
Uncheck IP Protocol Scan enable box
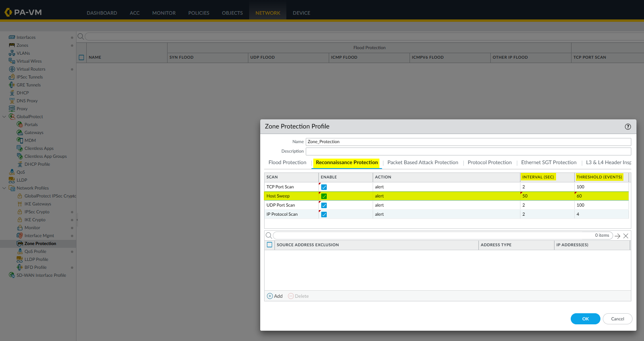324,215
